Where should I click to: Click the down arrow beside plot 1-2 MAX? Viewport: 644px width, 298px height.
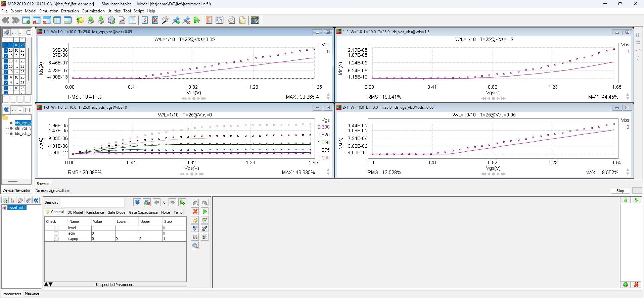pyautogui.click(x=628, y=99)
